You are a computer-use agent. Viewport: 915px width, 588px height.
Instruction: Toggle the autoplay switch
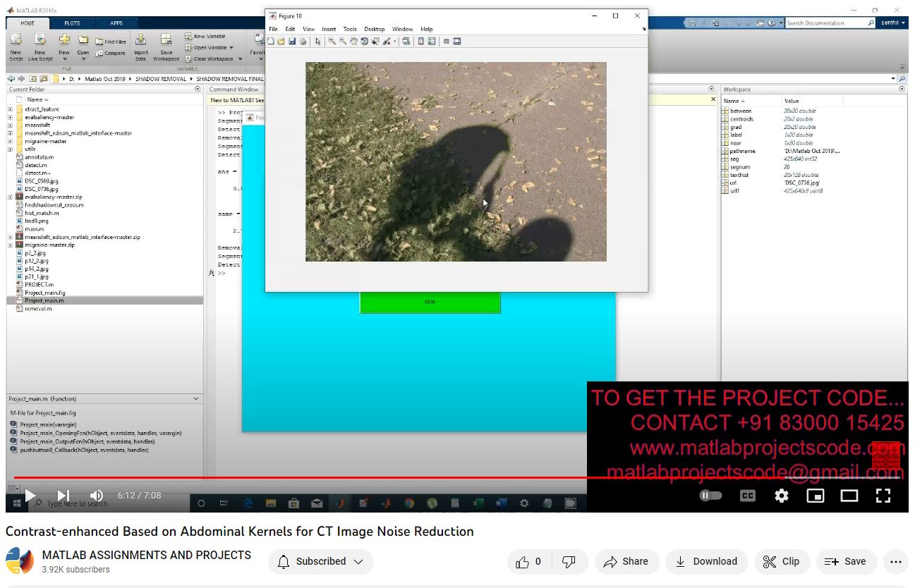pos(710,496)
